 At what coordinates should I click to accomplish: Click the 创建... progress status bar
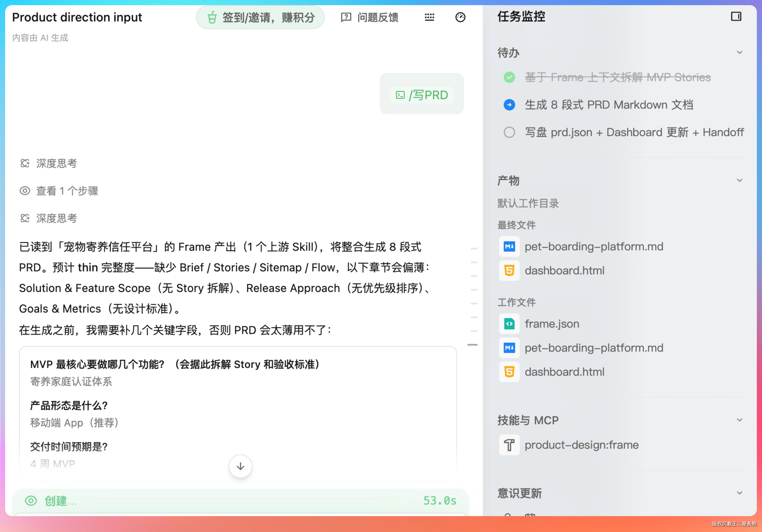point(240,501)
